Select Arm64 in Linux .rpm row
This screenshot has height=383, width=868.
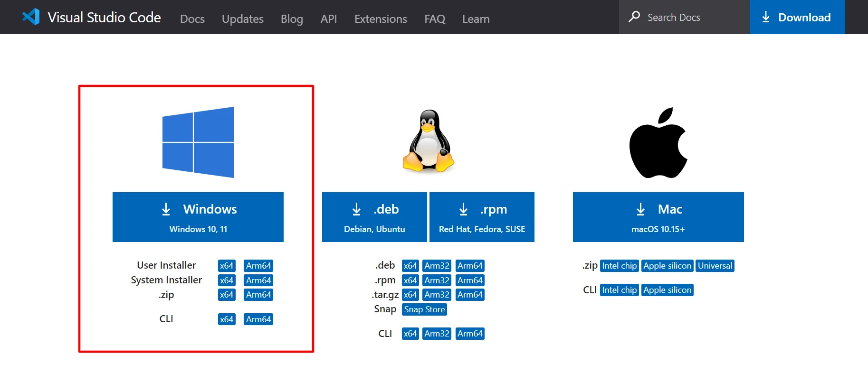coord(470,280)
